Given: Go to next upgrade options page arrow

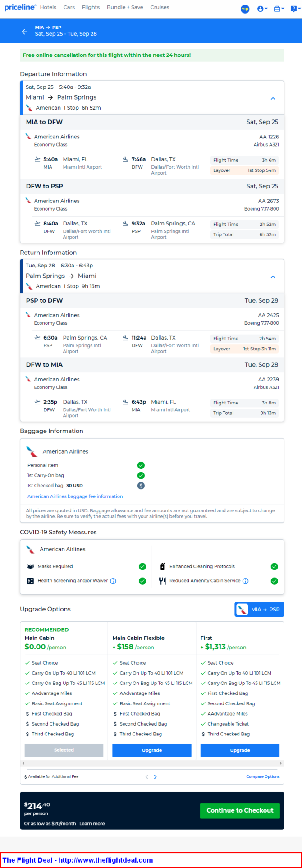Looking at the screenshot, I should 156,777.
